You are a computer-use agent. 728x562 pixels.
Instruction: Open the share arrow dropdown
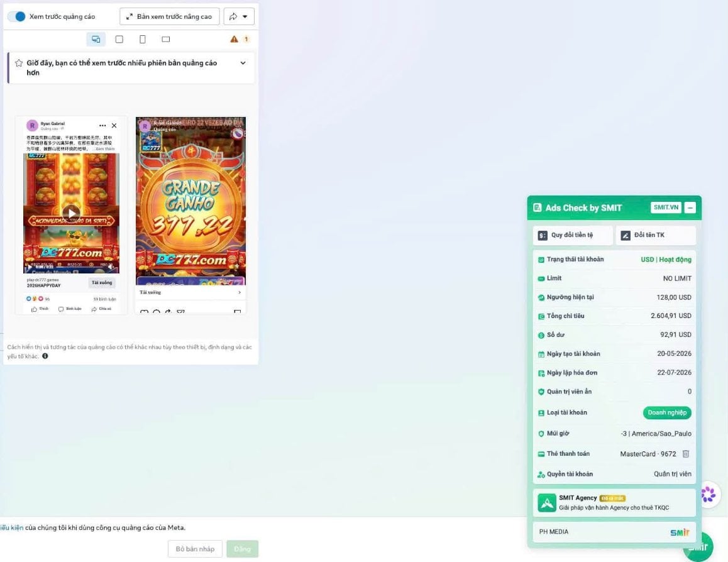tap(239, 16)
